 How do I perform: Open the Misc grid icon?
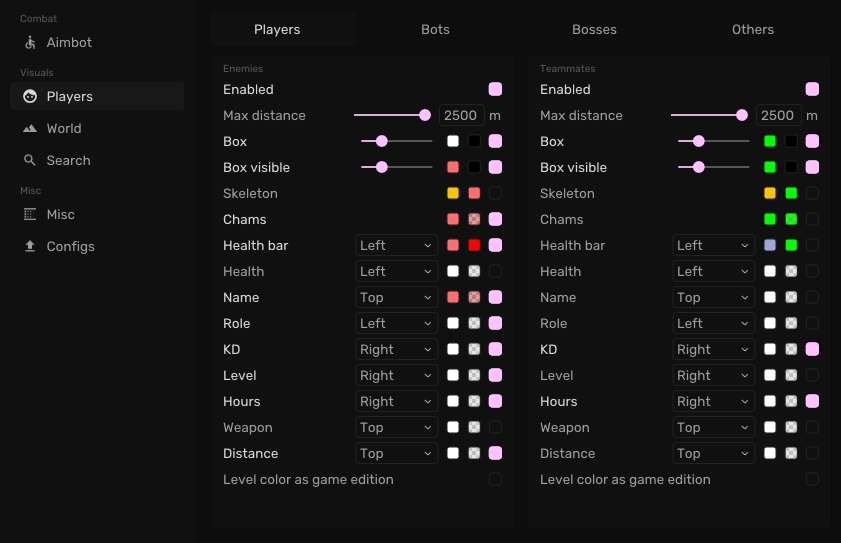click(30, 215)
